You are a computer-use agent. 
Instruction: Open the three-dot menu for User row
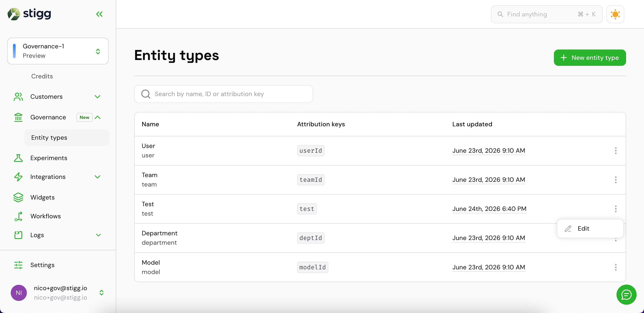(616, 150)
